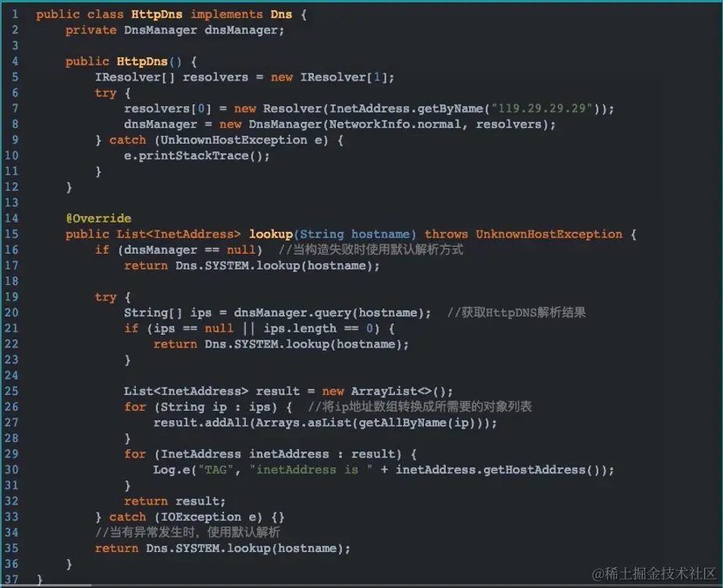Screen dimensions: 723x588
Task: Click the comment '//获取HttpDNS解析结果'
Action: pyautogui.click(x=516, y=312)
